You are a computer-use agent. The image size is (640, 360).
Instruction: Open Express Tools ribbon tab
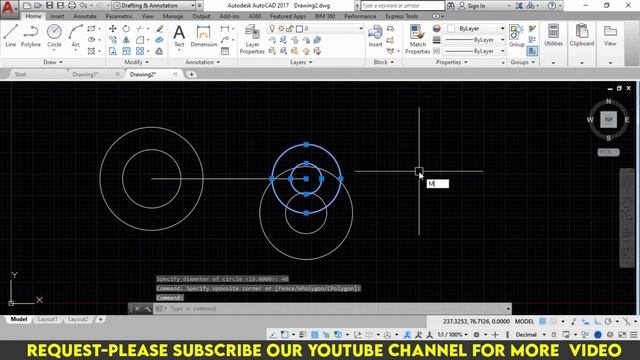(x=402, y=16)
